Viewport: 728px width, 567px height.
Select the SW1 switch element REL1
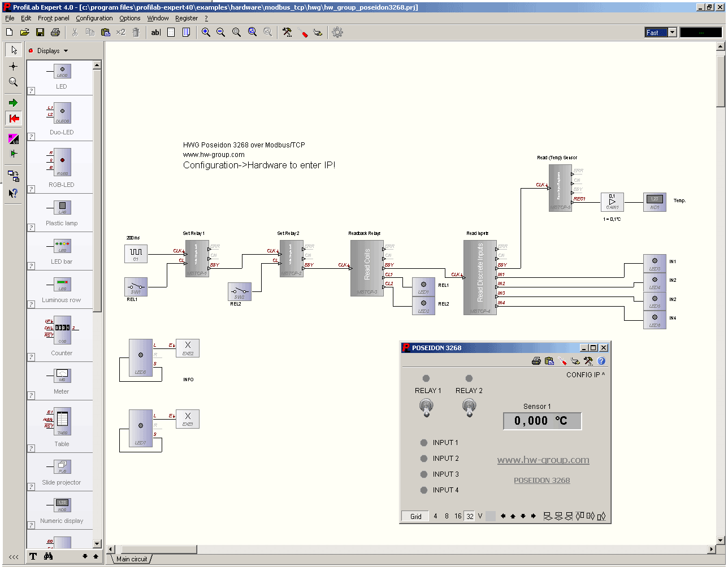pos(136,287)
